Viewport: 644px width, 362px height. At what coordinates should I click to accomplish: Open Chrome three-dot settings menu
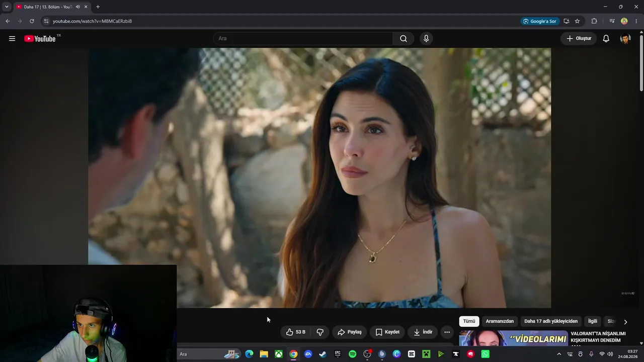pyautogui.click(x=636, y=21)
